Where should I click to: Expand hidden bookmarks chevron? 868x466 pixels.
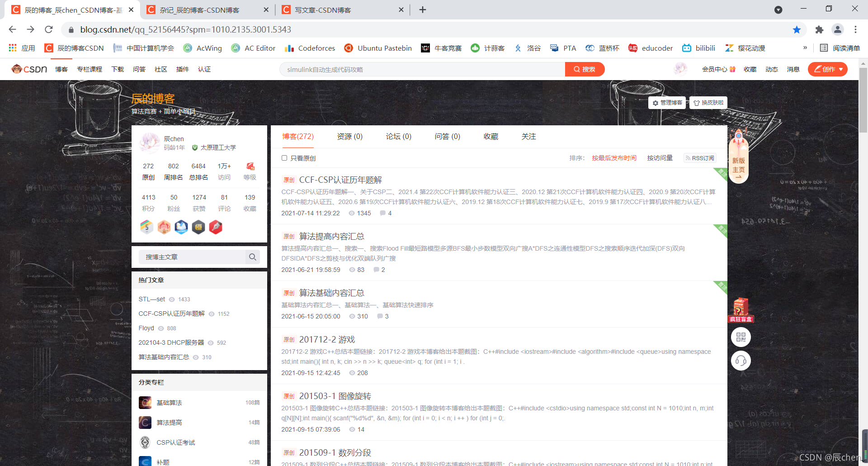(805, 48)
